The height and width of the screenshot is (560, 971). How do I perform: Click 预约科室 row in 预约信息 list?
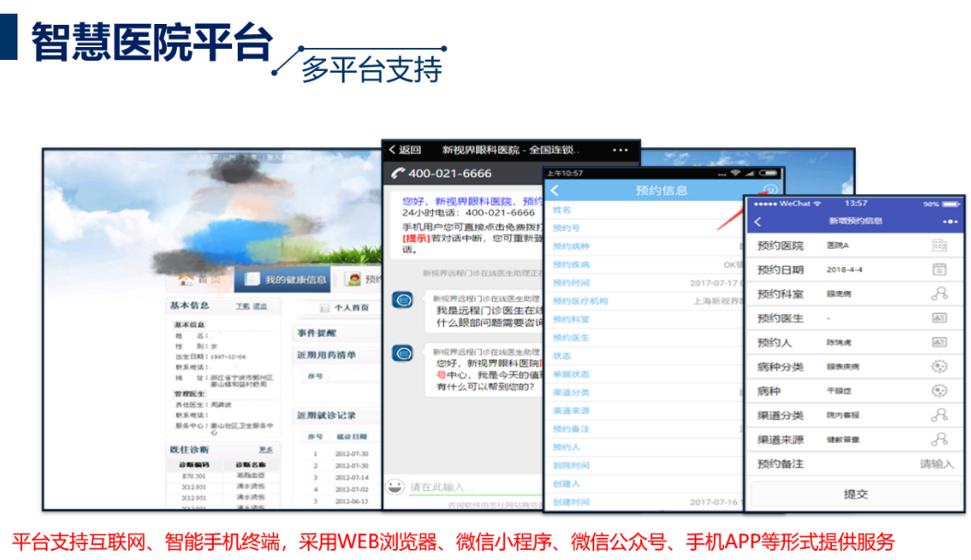[644, 320]
